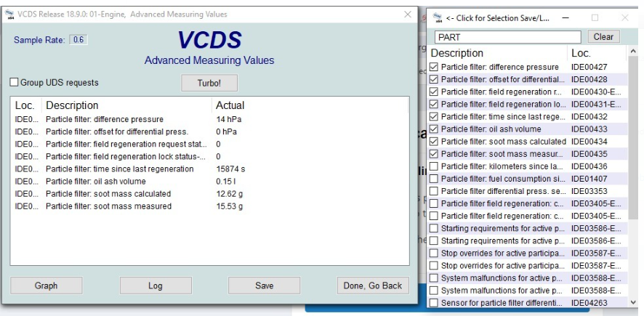Select the difference pressure row showing 14 hPa
The width and height of the screenshot is (644, 316).
(x=209, y=119)
